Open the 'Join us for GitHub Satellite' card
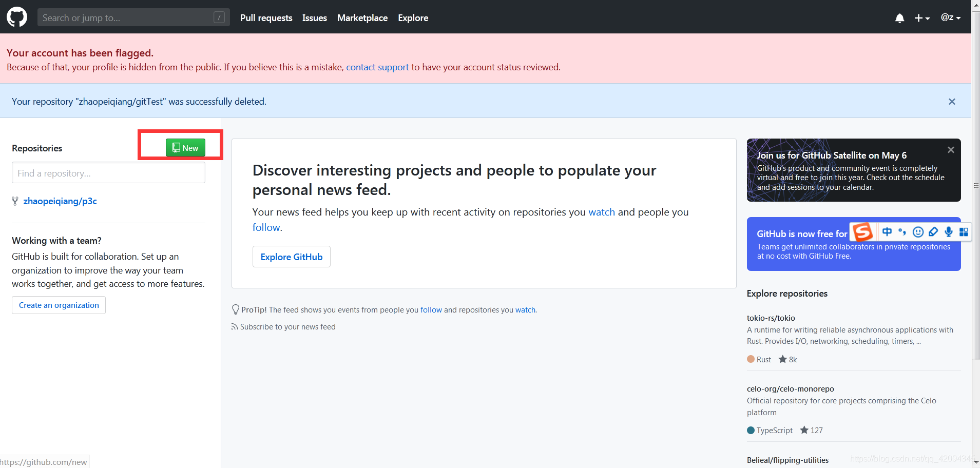 [853, 170]
